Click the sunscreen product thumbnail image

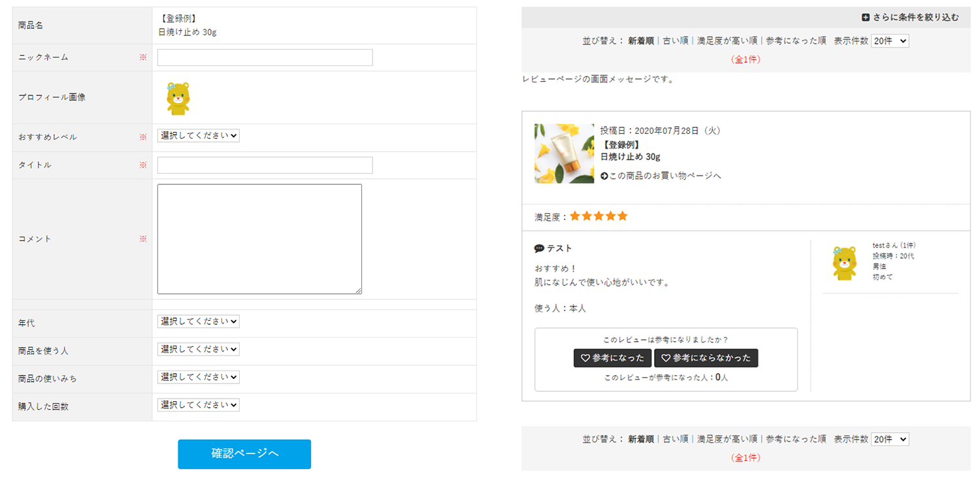pos(564,154)
